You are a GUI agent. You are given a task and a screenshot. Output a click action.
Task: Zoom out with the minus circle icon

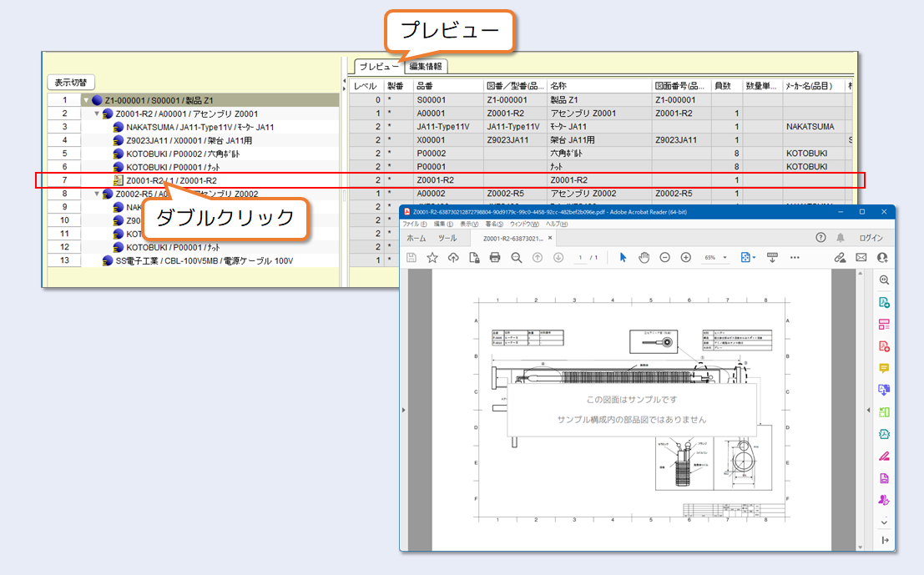click(664, 257)
